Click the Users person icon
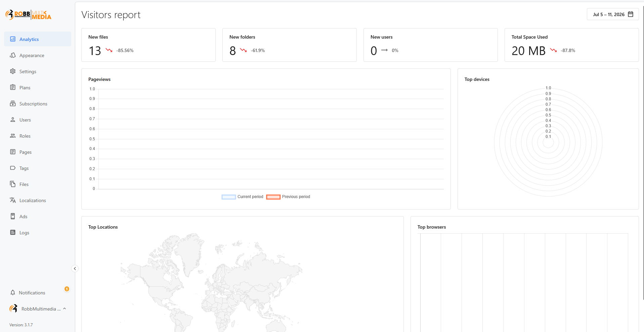The width and height of the screenshot is (644, 332). (x=13, y=120)
